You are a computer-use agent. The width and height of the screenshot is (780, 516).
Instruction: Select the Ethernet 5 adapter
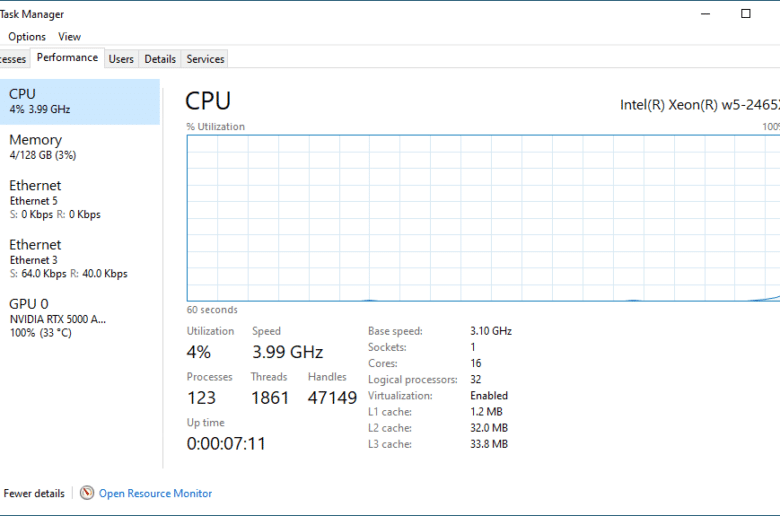[x=80, y=200]
